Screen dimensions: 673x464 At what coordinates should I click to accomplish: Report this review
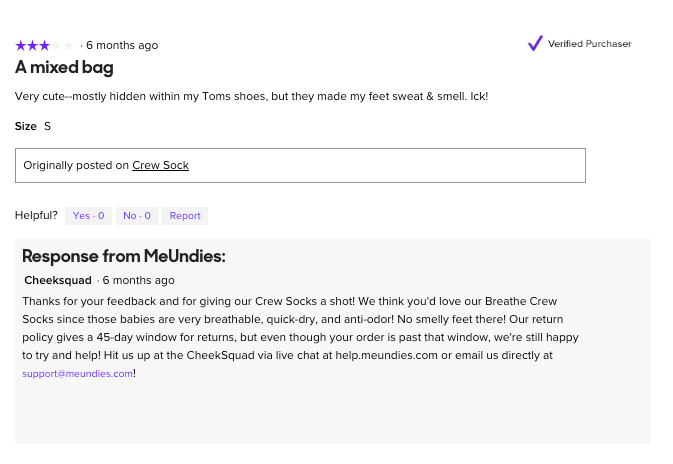185,216
